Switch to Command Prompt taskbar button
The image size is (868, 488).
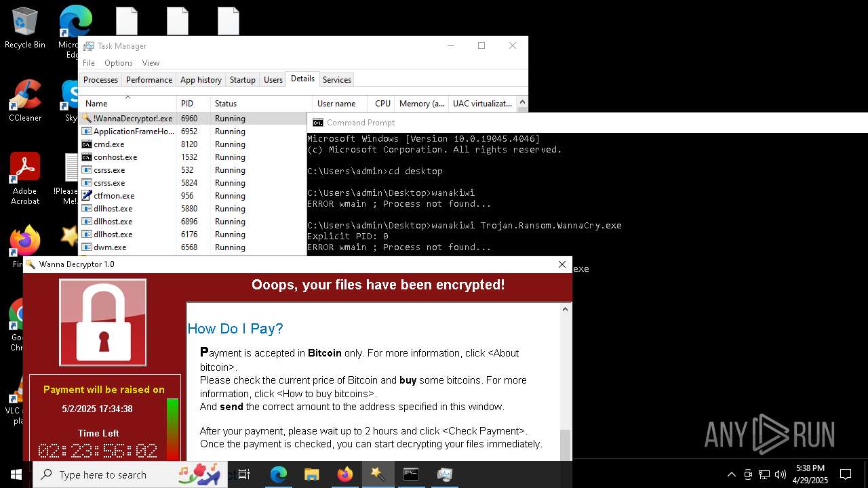click(x=411, y=474)
